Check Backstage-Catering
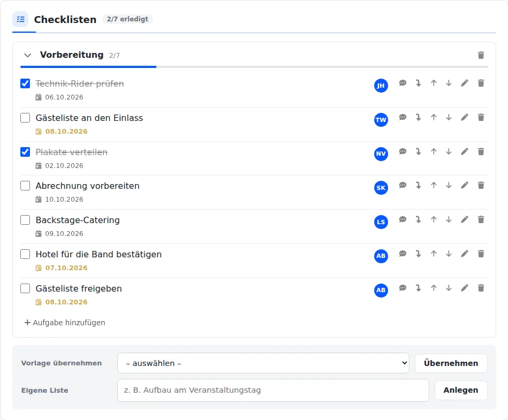Viewport: 508px width, 420px height. click(x=25, y=220)
